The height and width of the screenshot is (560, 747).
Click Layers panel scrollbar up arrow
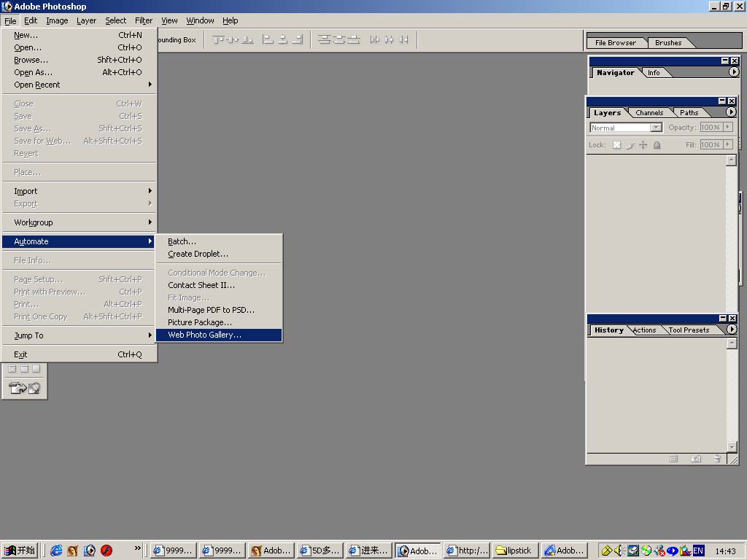tap(731, 160)
